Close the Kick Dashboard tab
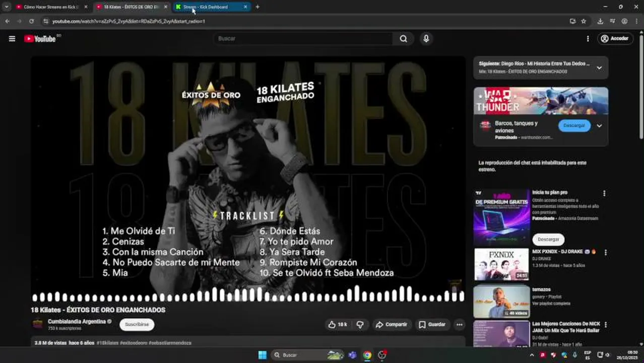This screenshot has width=644, height=363. 245,7
